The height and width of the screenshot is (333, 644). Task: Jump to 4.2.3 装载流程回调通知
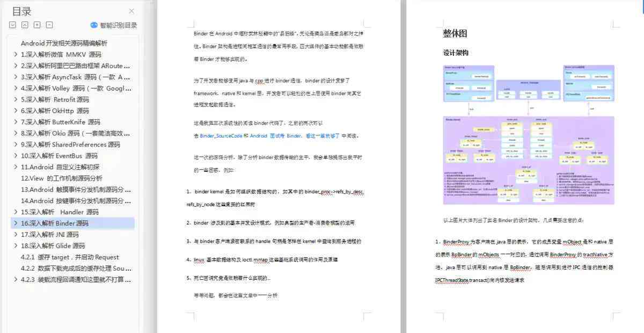coord(76,279)
